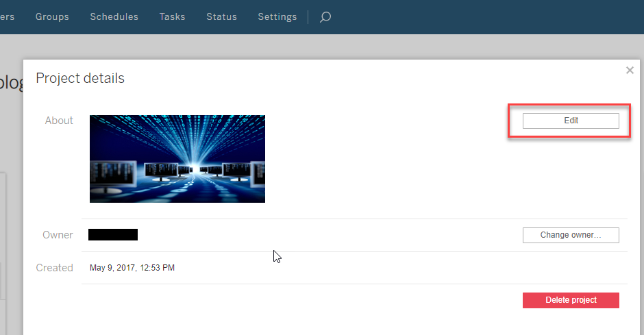Click the May 9, 2017 created date
The height and width of the screenshot is (335, 644).
[x=132, y=268]
